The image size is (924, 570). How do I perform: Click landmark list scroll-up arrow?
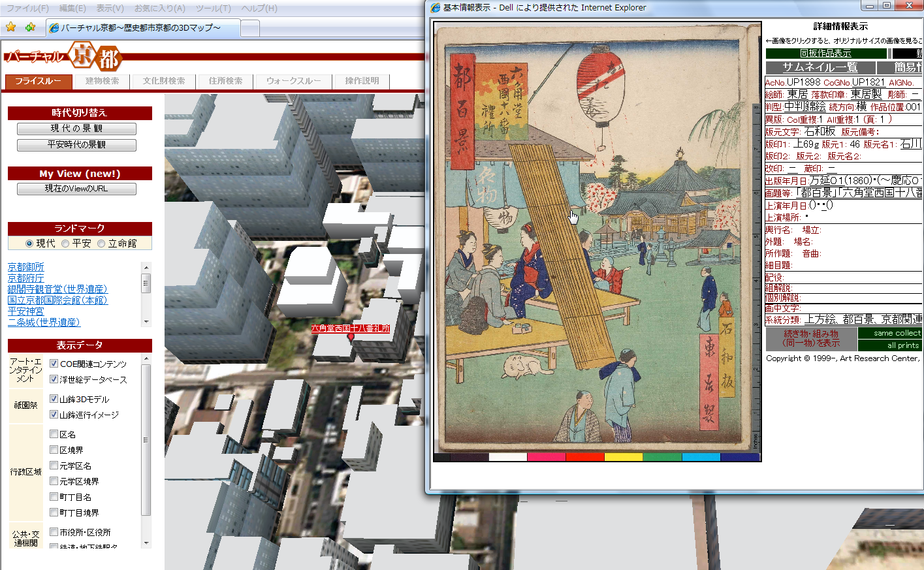146,267
